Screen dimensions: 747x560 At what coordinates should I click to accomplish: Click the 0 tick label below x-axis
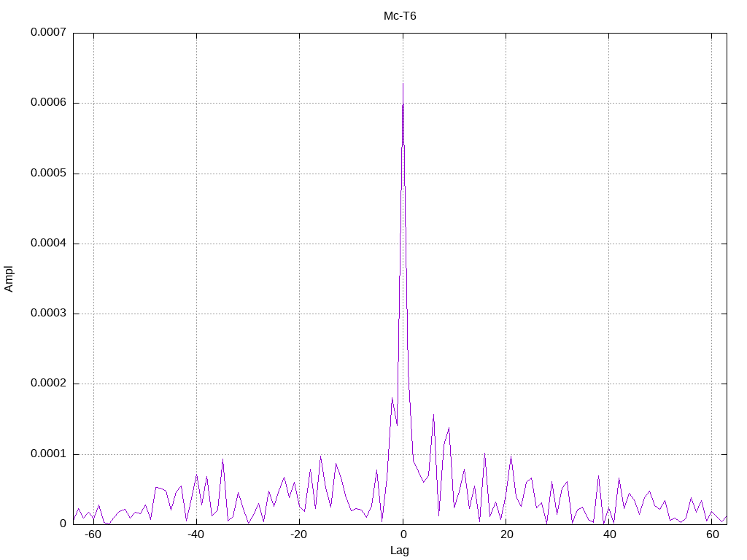(403, 534)
